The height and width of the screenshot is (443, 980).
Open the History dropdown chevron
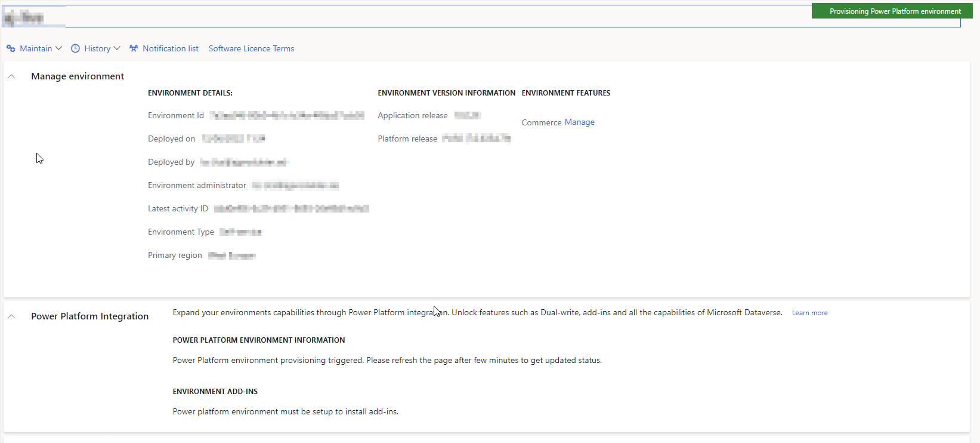coord(117,48)
